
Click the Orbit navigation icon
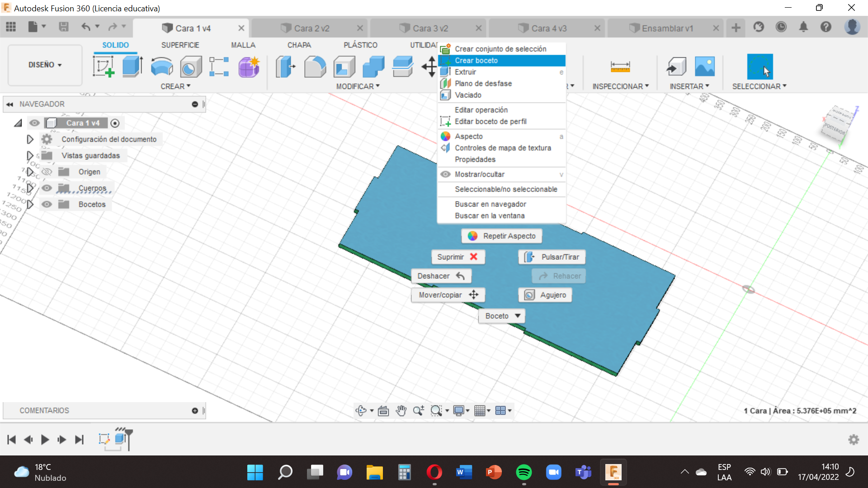[361, 410]
